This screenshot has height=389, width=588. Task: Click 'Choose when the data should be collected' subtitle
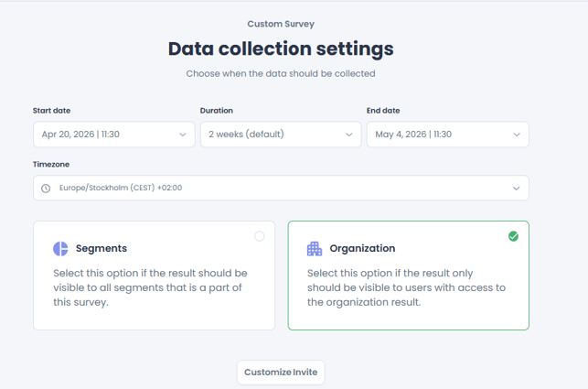pos(281,73)
